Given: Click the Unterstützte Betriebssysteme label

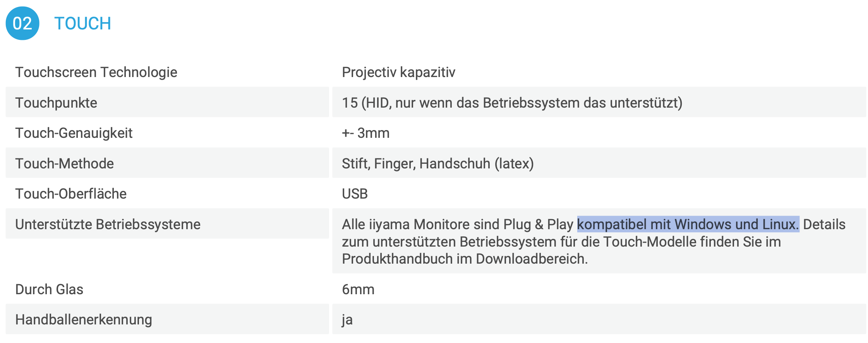Looking at the screenshot, I should pos(108,225).
